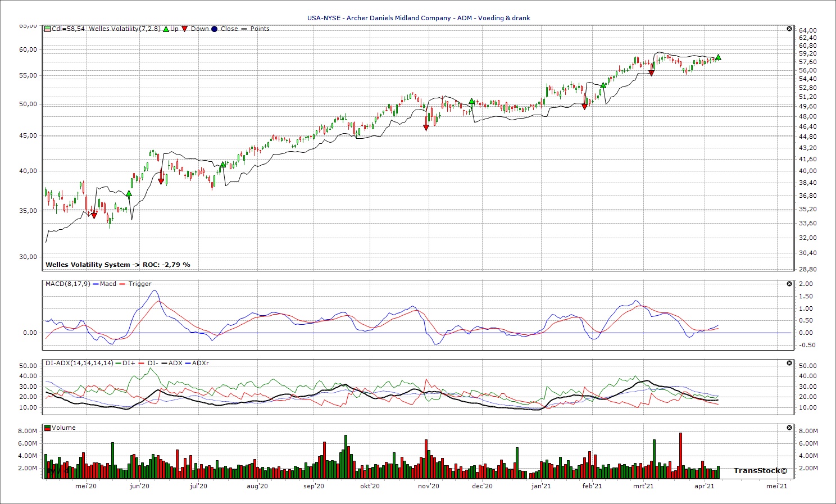The image size is (836, 504).
Task: Click the green DI+ legend marker
Action: 118,363
